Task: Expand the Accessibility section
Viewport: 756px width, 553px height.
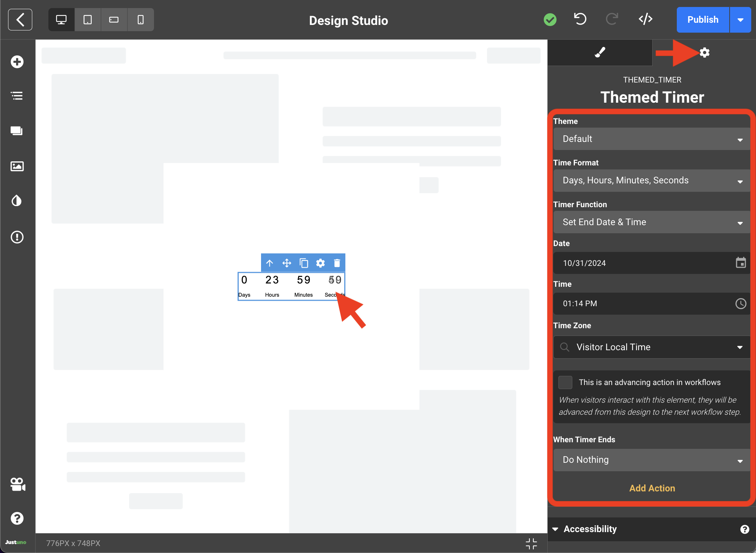Action: tap(590, 529)
